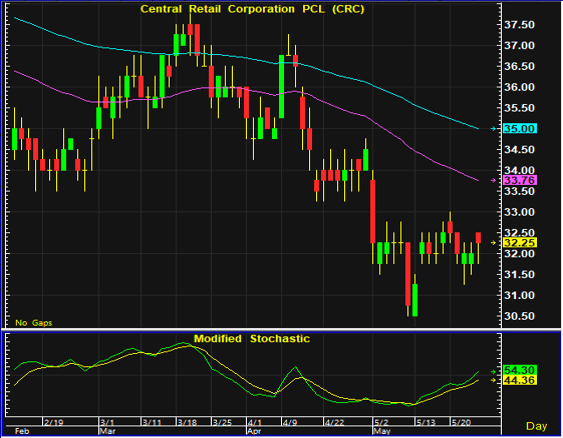Click the 30.50 price axis level
The width and height of the screenshot is (563, 438).
coord(519,316)
